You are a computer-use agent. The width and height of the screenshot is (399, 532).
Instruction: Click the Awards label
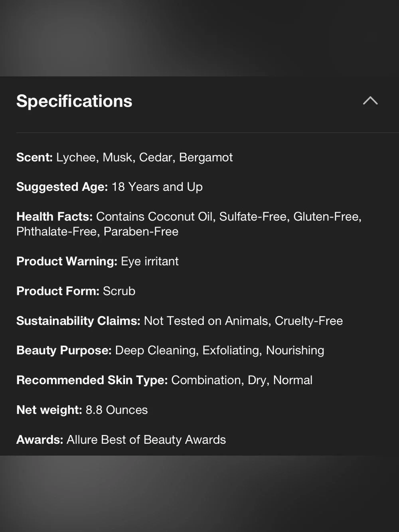click(x=40, y=439)
